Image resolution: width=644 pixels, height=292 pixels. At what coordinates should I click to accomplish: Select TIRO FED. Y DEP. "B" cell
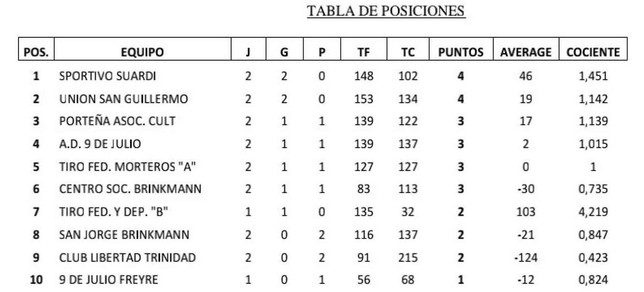pos(114,212)
